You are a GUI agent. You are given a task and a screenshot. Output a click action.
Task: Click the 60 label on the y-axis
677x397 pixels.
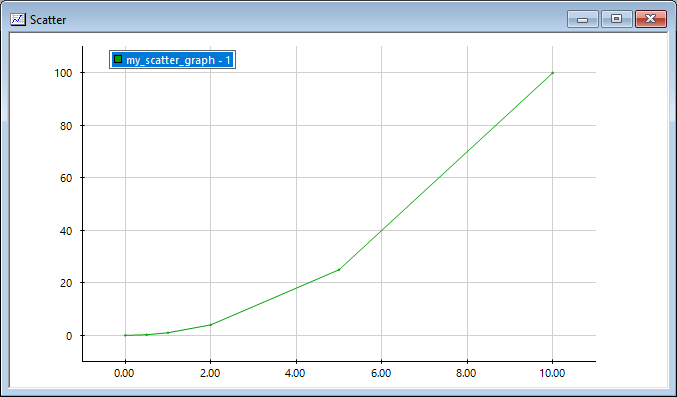(x=66, y=178)
